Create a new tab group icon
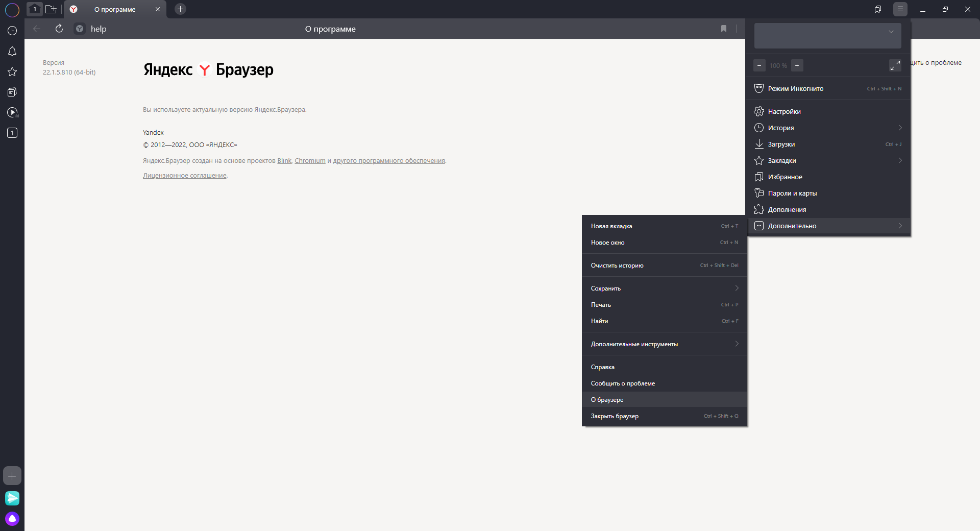The image size is (980, 531). 51,9
